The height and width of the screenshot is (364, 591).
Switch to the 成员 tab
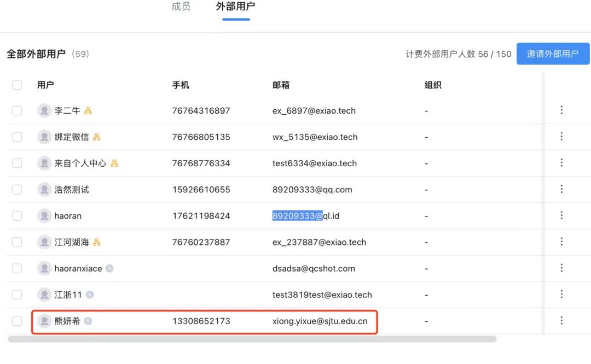click(x=181, y=7)
